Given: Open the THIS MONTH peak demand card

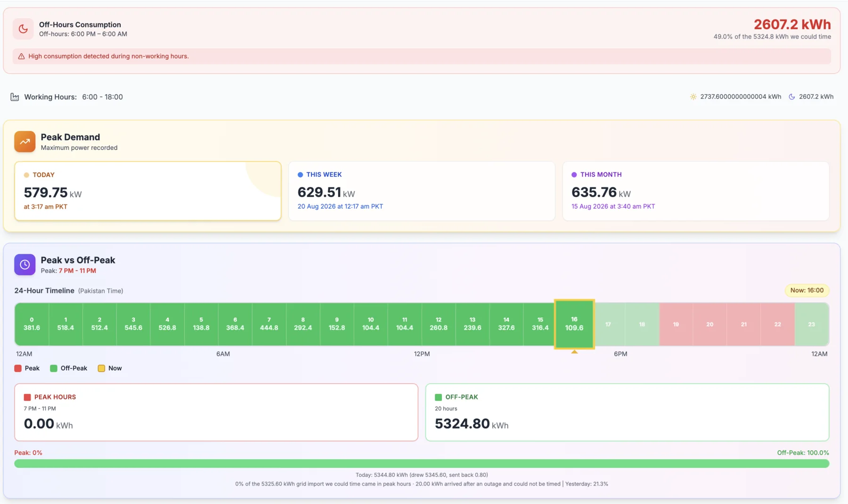Looking at the screenshot, I should 696,191.
